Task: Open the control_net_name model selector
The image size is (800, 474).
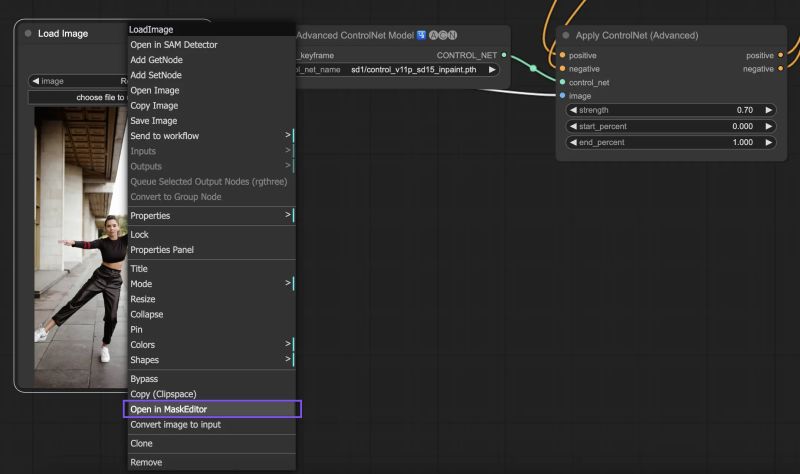Action: click(x=397, y=69)
